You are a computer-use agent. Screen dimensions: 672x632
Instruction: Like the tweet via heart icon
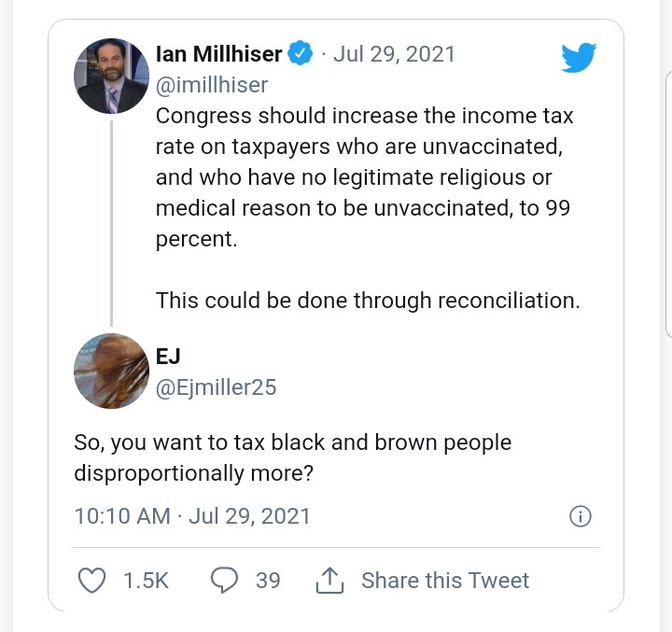click(91, 581)
